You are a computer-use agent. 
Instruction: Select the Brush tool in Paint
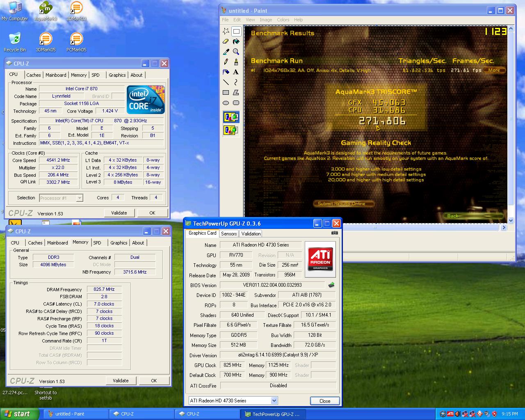[236, 62]
